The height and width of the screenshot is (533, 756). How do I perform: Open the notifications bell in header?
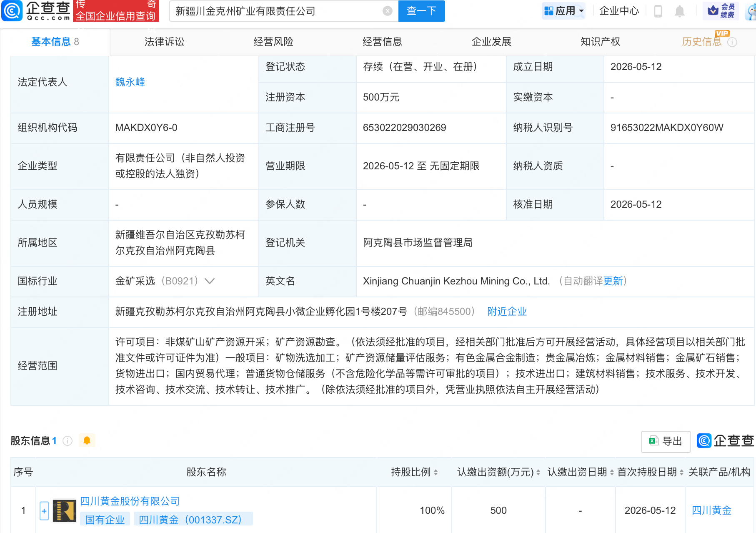(x=680, y=11)
